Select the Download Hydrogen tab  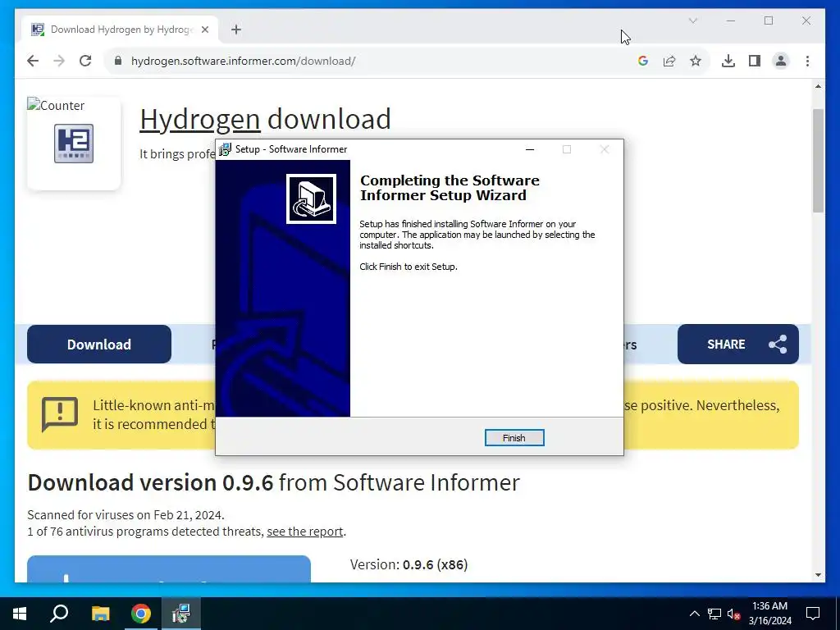[x=120, y=30]
